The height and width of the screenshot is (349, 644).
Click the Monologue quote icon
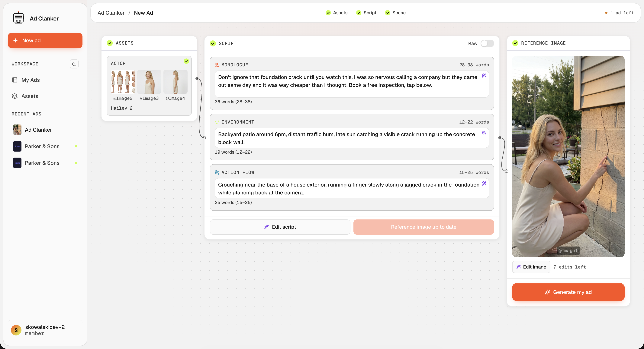217,65
